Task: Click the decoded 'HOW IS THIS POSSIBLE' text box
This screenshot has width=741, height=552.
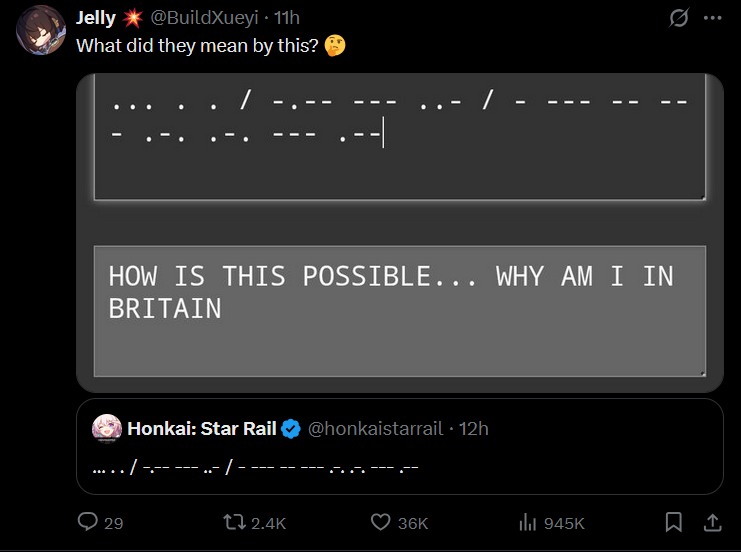Action: click(x=400, y=310)
